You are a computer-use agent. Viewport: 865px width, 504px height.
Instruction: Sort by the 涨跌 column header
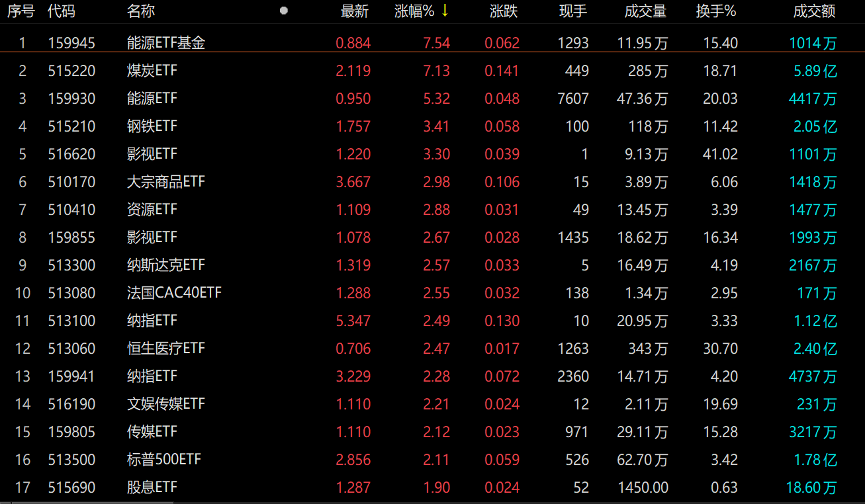504,11
